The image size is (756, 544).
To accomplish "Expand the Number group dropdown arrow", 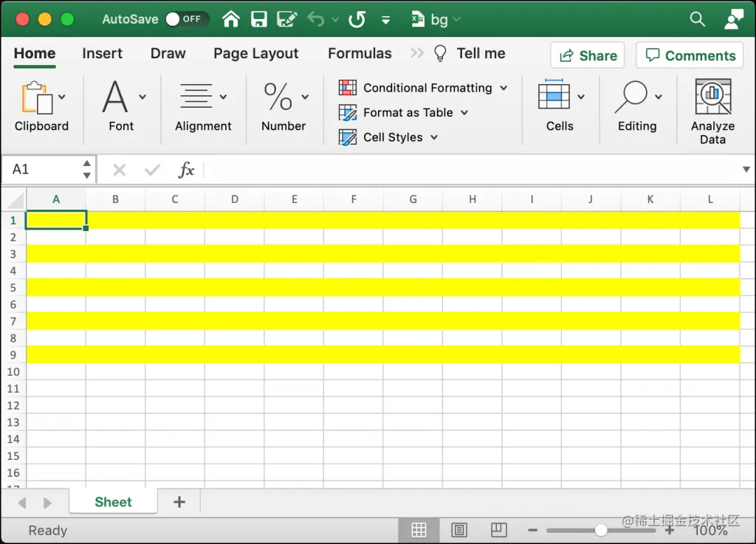I will pos(305,97).
